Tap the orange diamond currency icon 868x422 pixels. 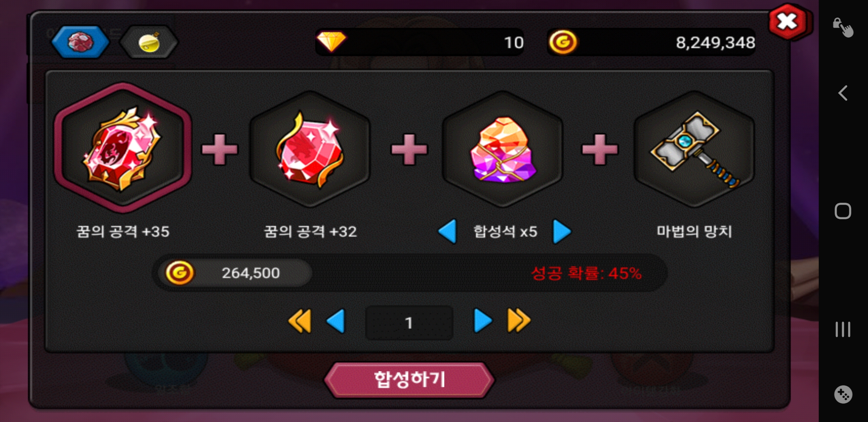point(331,42)
